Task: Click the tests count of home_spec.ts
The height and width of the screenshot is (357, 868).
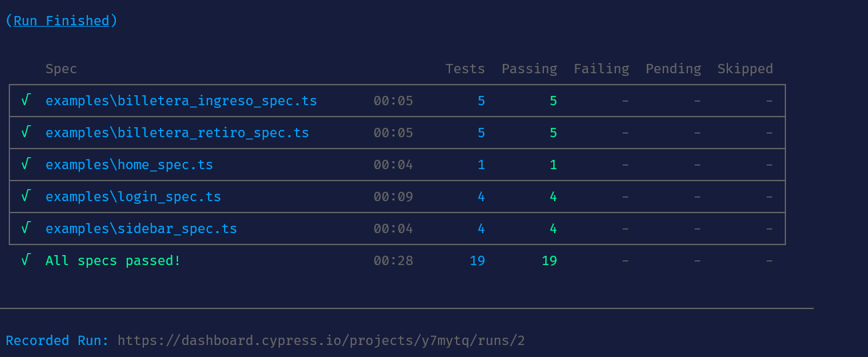Action: [481, 165]
